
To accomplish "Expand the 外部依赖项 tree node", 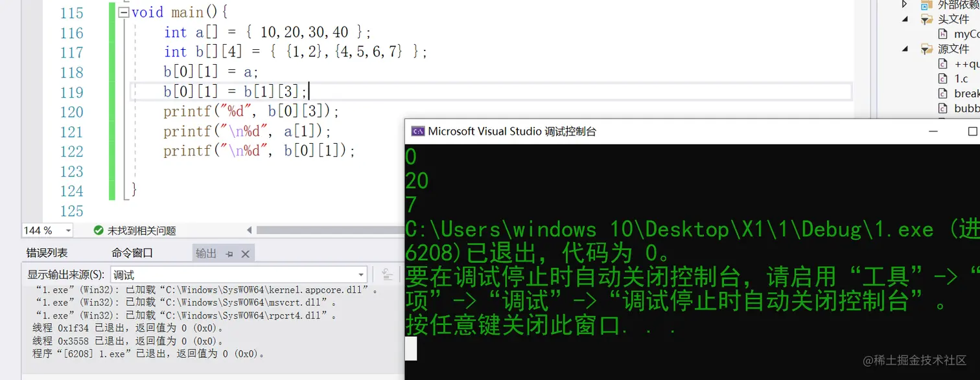I will click(x=905, y=4).
